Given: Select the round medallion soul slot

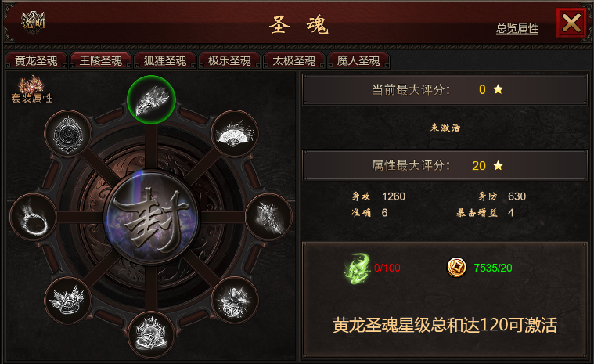Looking at the screenshot, I should pos(68,133).
